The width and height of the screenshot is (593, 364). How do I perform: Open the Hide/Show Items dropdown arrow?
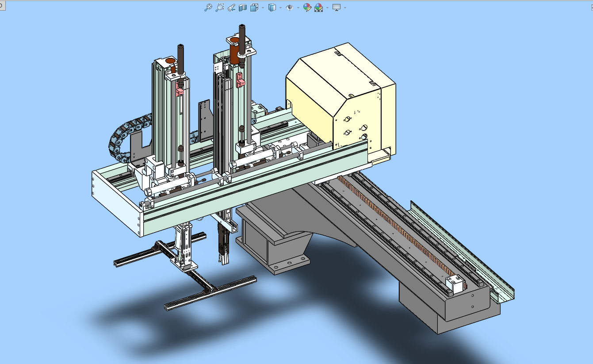298,8
